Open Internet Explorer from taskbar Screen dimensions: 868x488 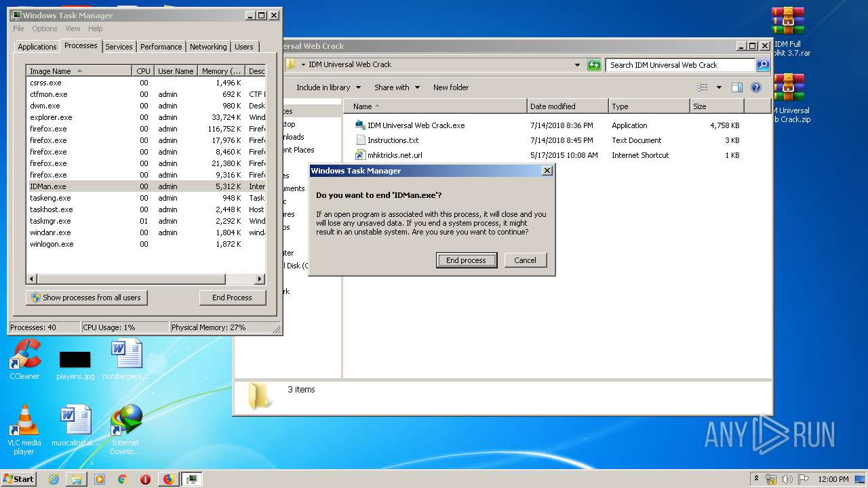click(x=54, y=479)
